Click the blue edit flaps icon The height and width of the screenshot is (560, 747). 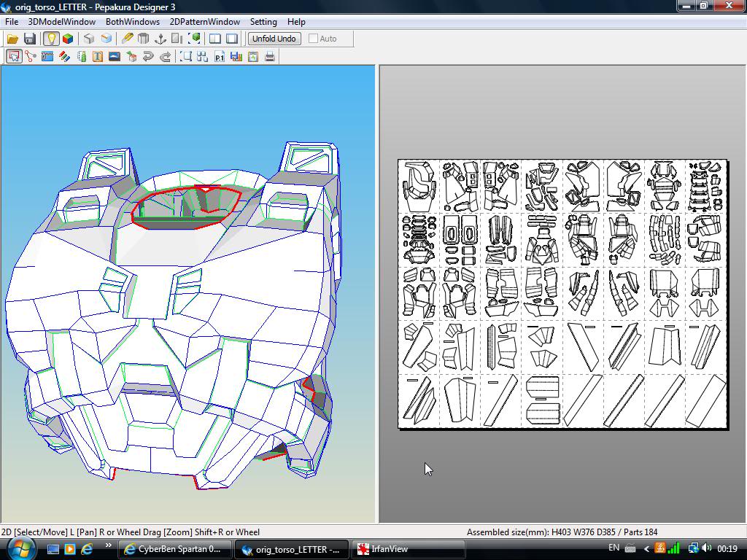tap(47, 57)
